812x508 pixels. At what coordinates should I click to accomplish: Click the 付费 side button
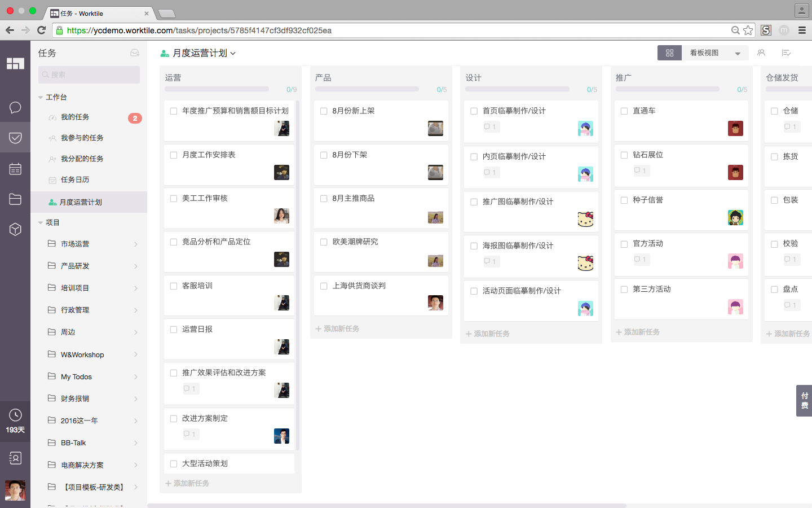click(x=804, y=401)
